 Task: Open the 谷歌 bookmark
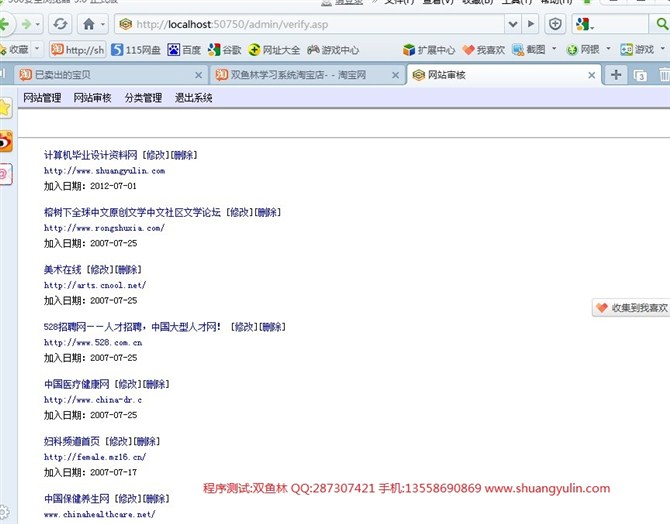[224, 50]
